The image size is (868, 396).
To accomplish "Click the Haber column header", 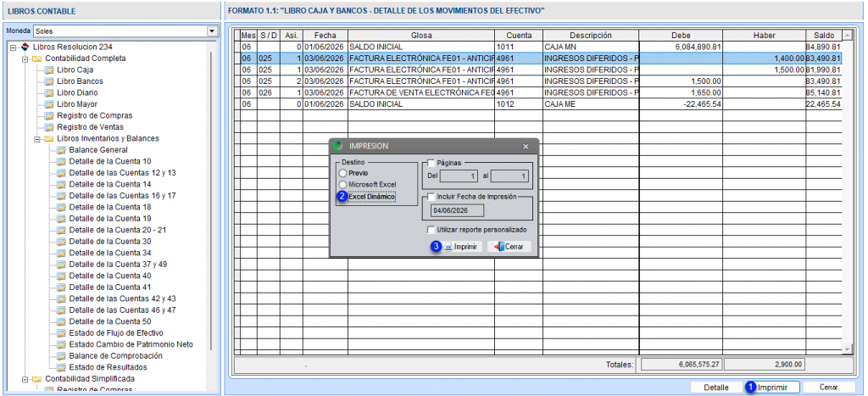I will 764,36.
